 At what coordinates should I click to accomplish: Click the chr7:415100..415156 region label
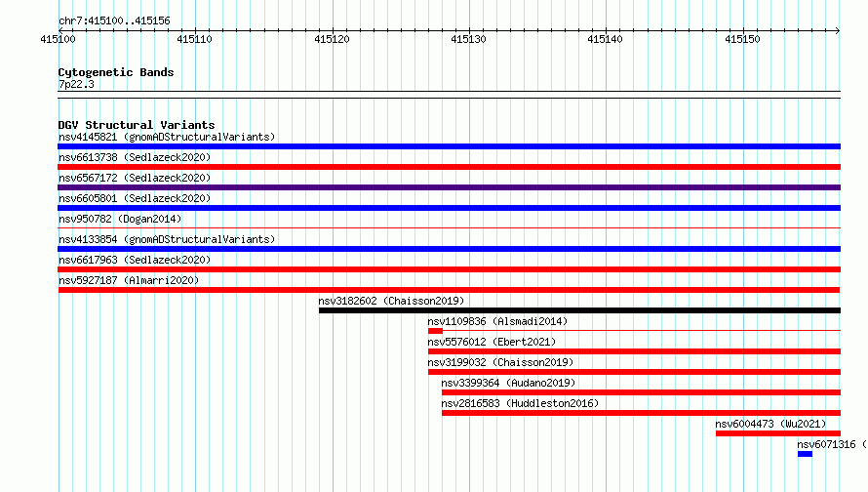point(114,20)
